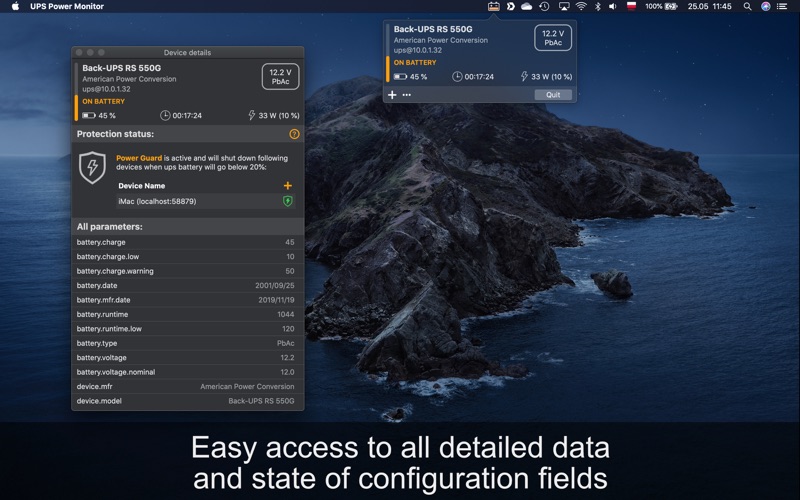800x500 pixels.
Task: Click the lightning load icon in the popover
Action: [x=524, y=77]
